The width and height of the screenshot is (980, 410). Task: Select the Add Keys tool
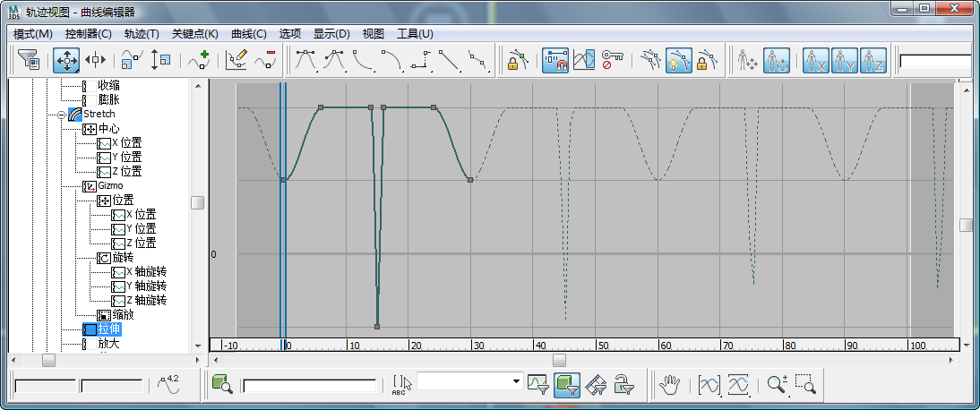tap(199, 61)
